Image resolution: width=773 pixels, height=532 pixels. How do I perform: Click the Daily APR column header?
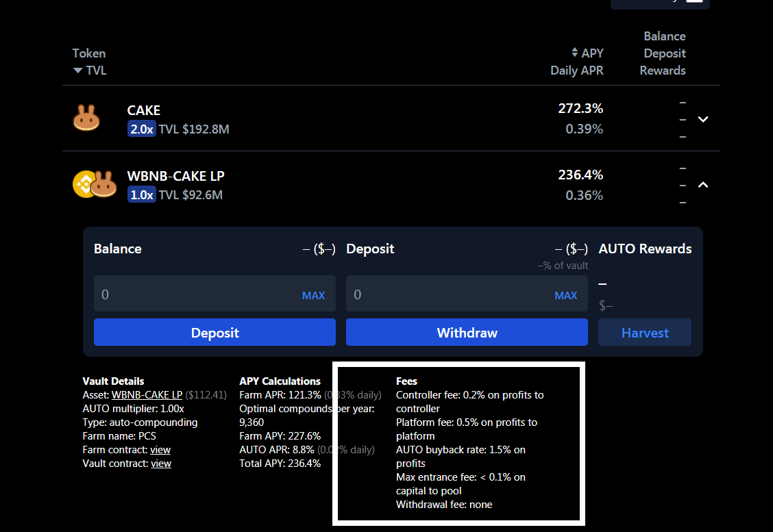click(577, 71)
